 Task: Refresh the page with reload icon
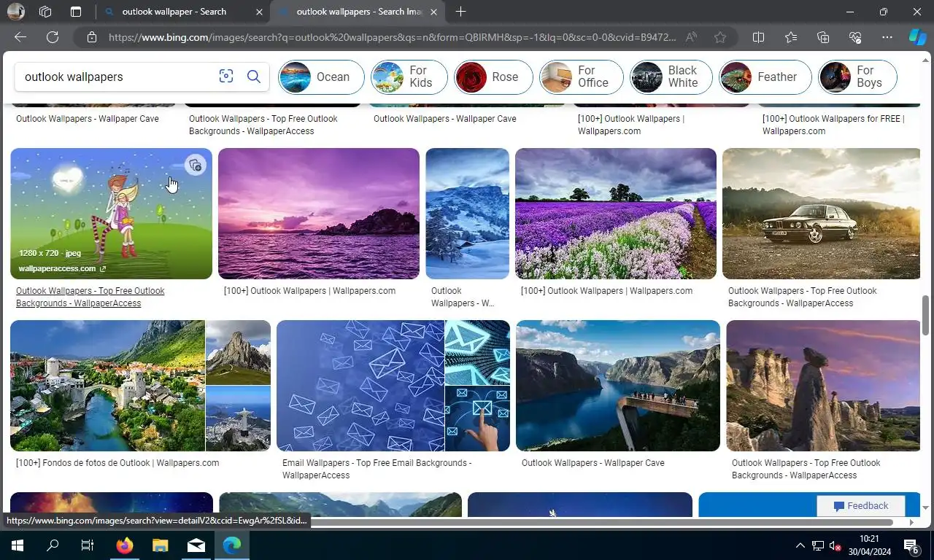pyautogui.click(x=53, y=37)
